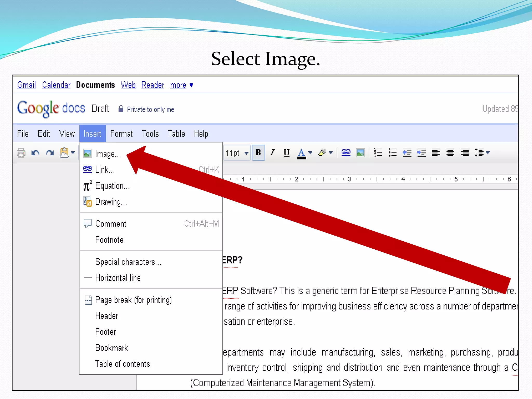The height and width of the screenshot is (399, 532).
Task: Expand the more dropdown link
Action: click(x=182, y=85)
